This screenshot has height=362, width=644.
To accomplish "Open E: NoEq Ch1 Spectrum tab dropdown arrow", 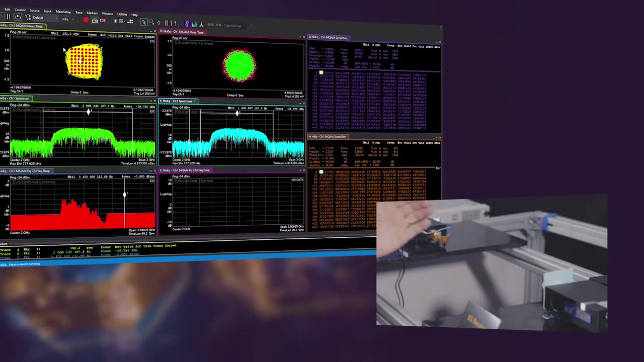I will [195, 101].
